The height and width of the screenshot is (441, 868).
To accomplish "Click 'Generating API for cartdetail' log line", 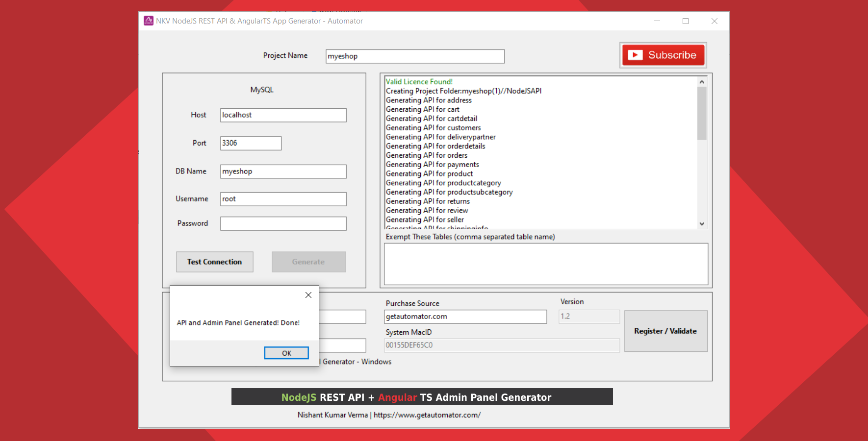I will [432, 119].
